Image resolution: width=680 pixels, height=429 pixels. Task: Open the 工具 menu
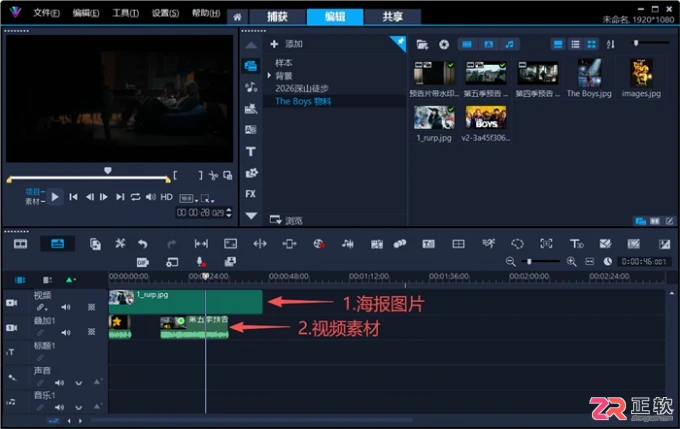125,13
